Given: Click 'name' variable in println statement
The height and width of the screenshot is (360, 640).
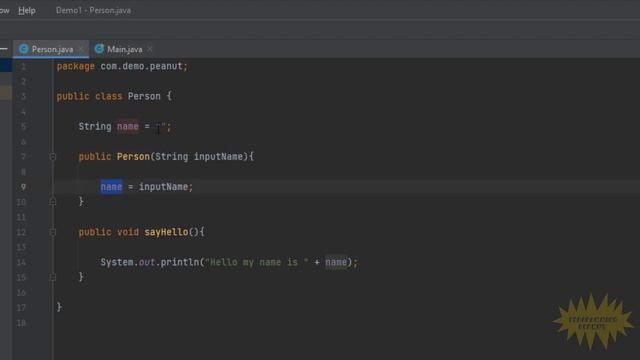Looking at the screenshot, I should [x=336, y=262].
